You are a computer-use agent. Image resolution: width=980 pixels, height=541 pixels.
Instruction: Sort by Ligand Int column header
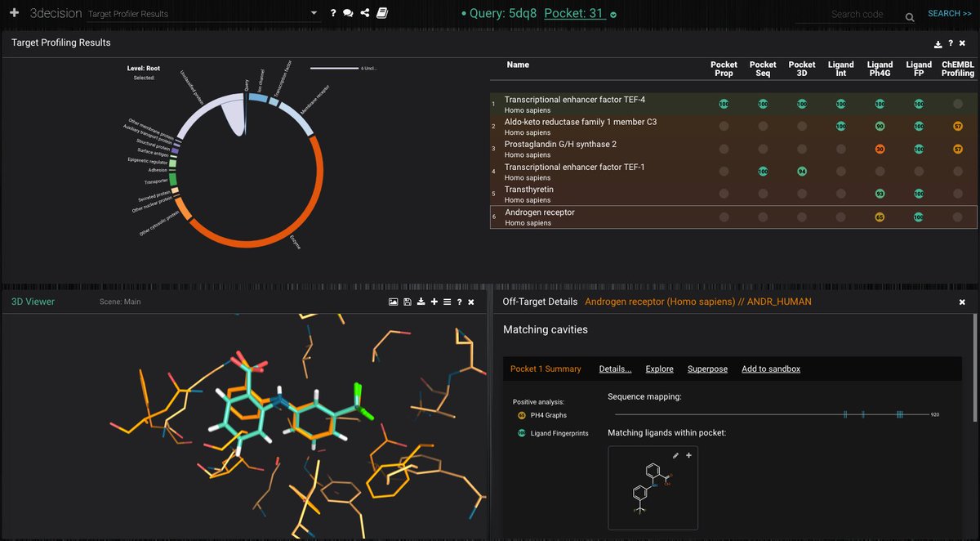(x=840, y=69)
